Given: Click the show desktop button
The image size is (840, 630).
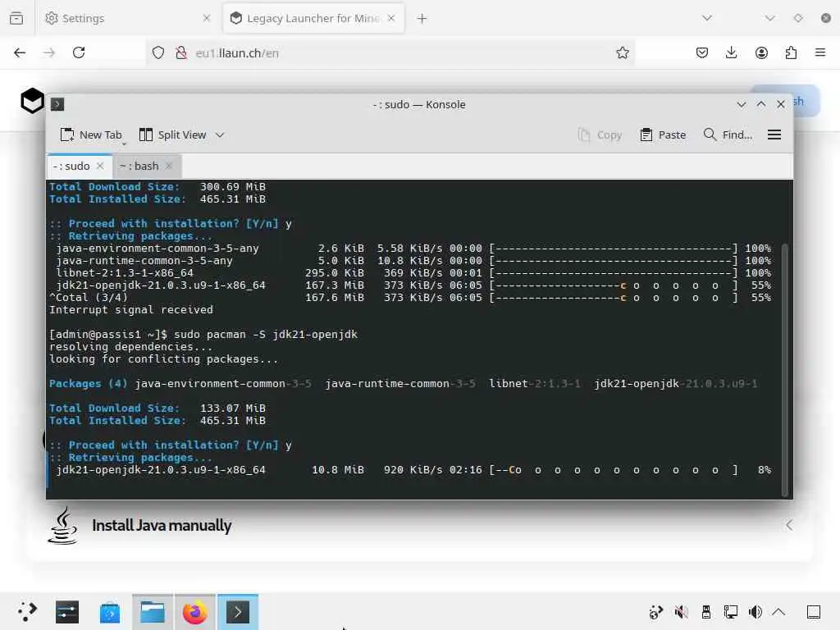Looking at the screenshot, I should click(x=813, y=612).
